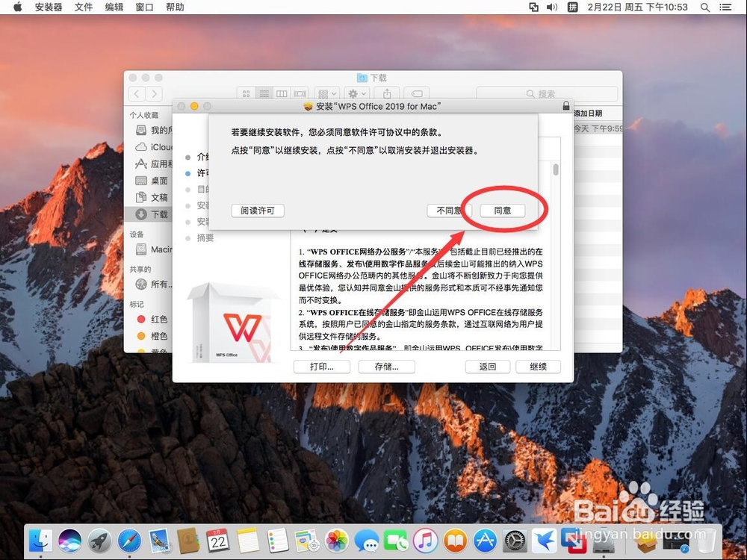Open the 帮助 menu
This screenshot has height=560, width=747.
(x=175, y=7)
